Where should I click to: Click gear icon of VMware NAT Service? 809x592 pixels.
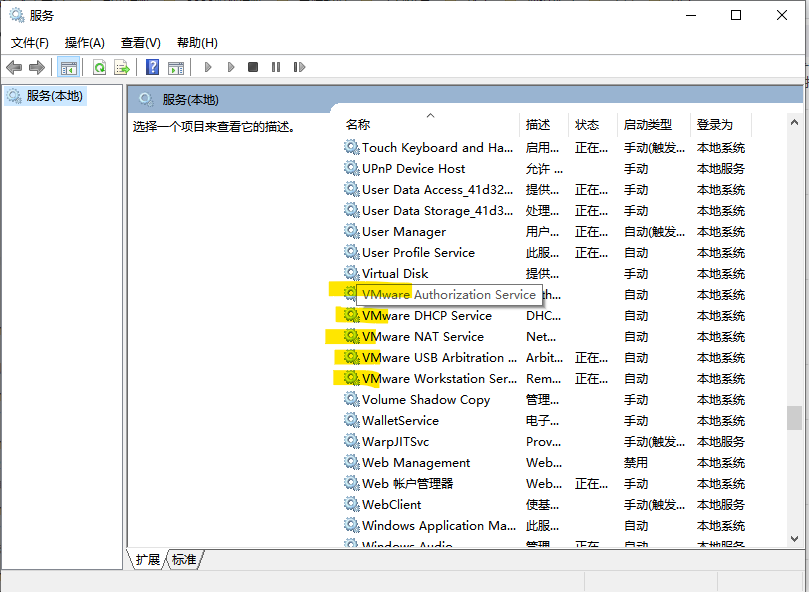click(x=351, y=337)
